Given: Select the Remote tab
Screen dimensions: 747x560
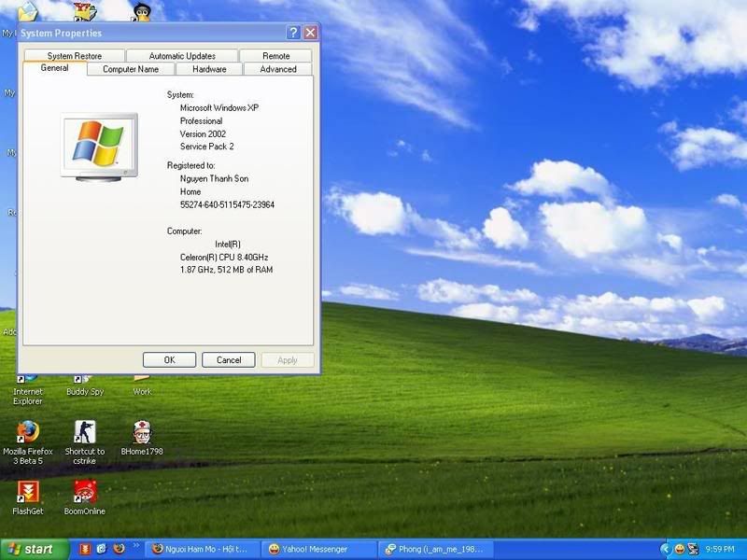Looking at the screenshot, I should click(x=275, y=56).
